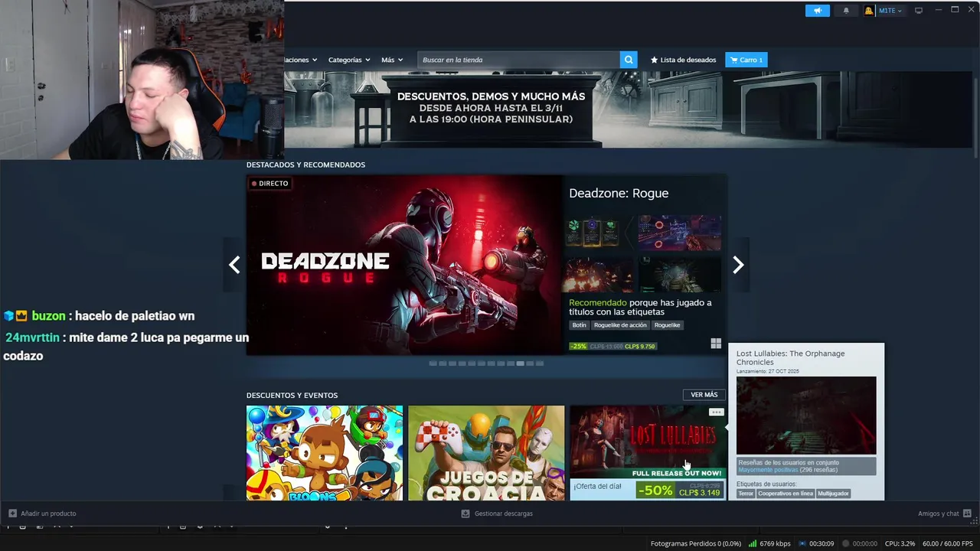Click the blue megaphone announcements icon
Viewport: 980px width, 551px height.
coord(818,11)
